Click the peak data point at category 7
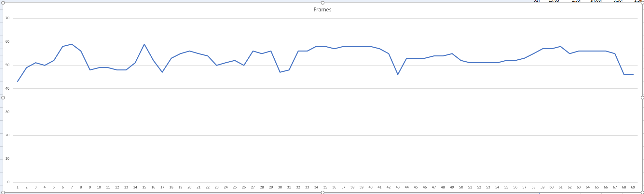 72,44
